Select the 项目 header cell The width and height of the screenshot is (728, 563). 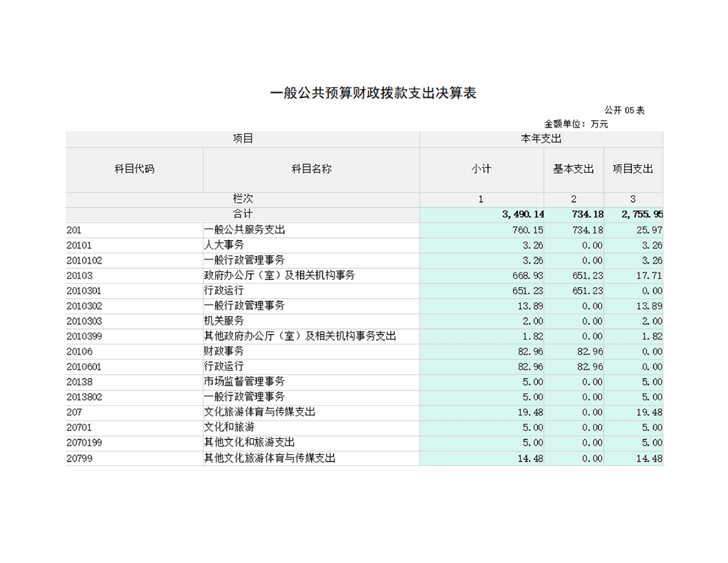tap(243, 139)
